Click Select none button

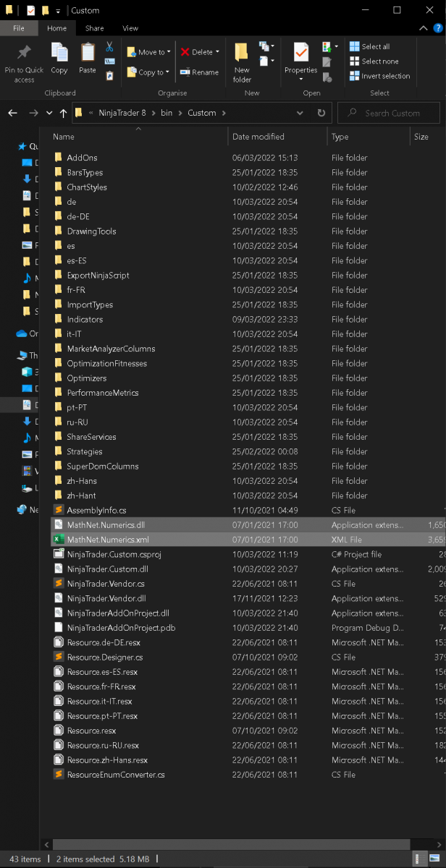click(x=374, y=61)
